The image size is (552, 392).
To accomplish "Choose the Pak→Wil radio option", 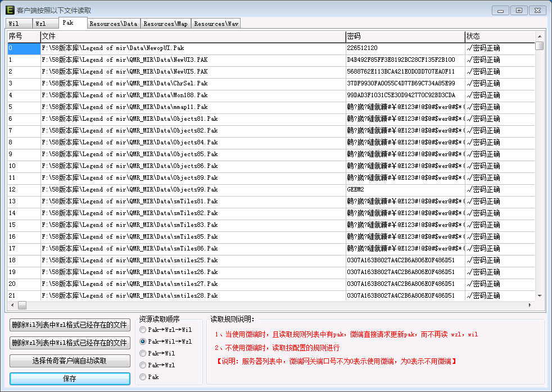I will click(x=143, y=353).
